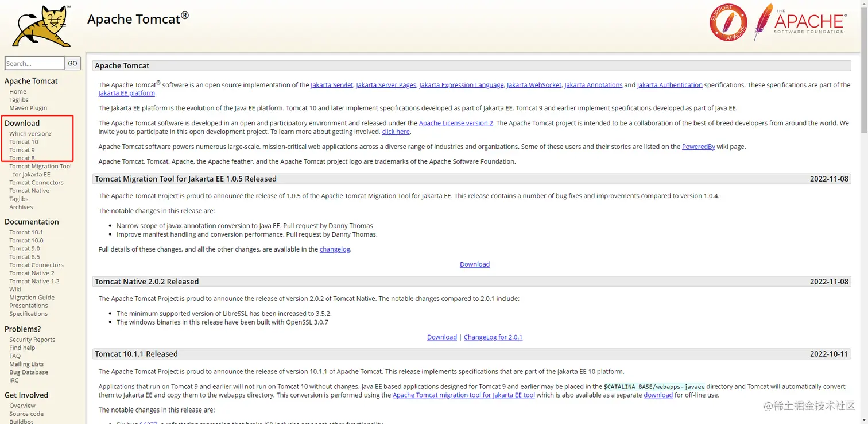Open Tomcat Native under Download
The height and width of the screenshot is (424, 868).
(x=29, y=190)
